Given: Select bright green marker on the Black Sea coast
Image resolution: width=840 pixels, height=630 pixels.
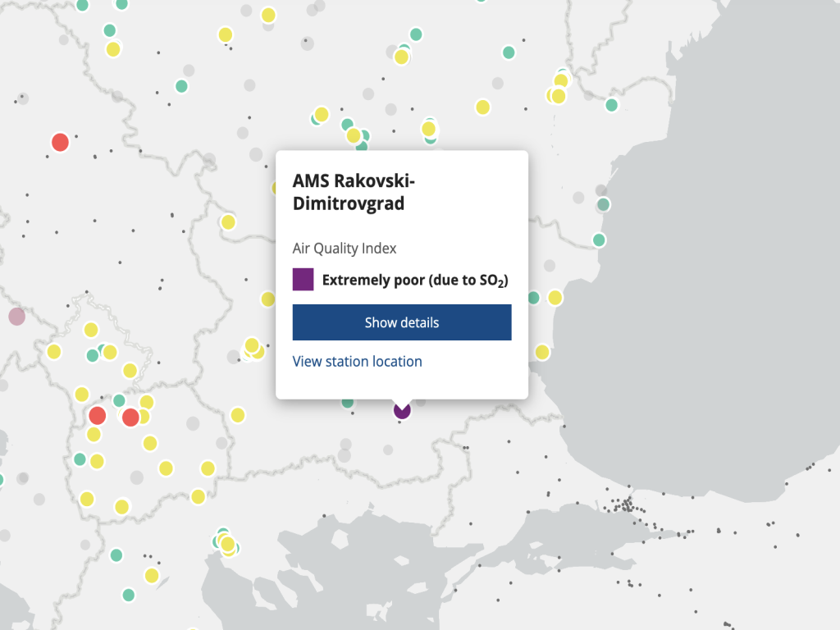Looking at the screenshot, I should 599,240.
